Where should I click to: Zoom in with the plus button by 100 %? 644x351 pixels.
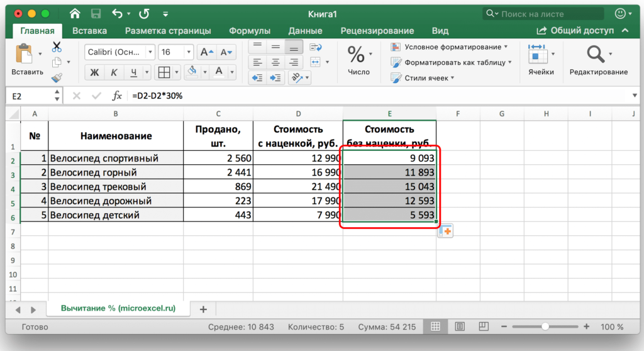coord(587,326)
